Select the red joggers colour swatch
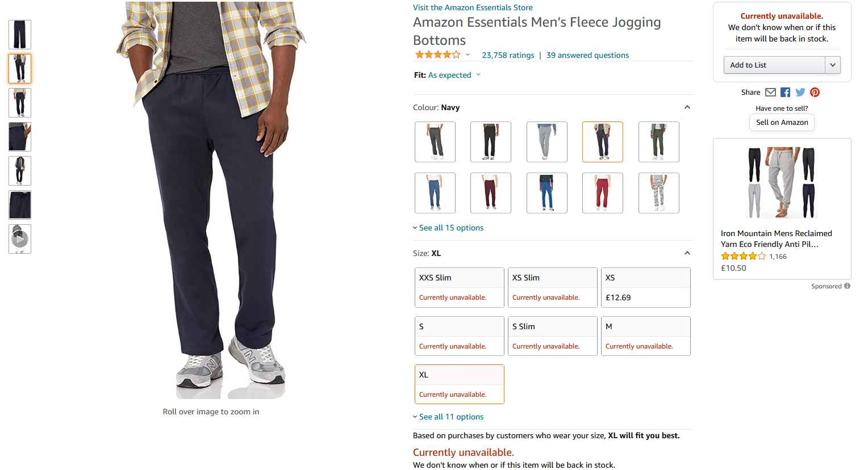The height and width of the screenshot is (470, 868). click(602, 193)
